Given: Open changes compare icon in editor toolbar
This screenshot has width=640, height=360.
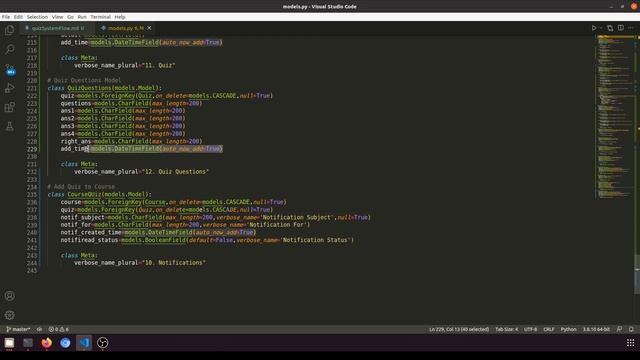Looking at the screenshot, I should 610,28.
